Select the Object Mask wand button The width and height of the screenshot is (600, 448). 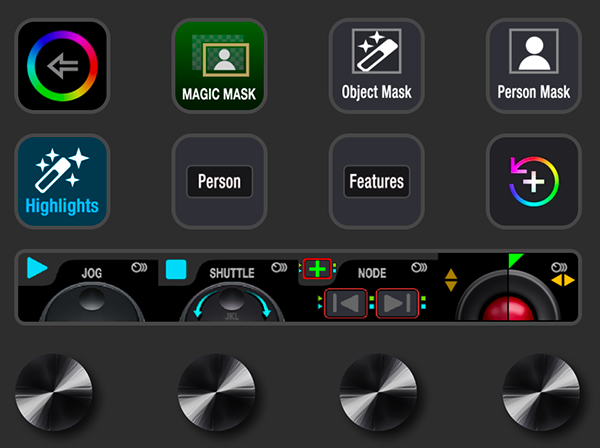[x=377, y=66]
